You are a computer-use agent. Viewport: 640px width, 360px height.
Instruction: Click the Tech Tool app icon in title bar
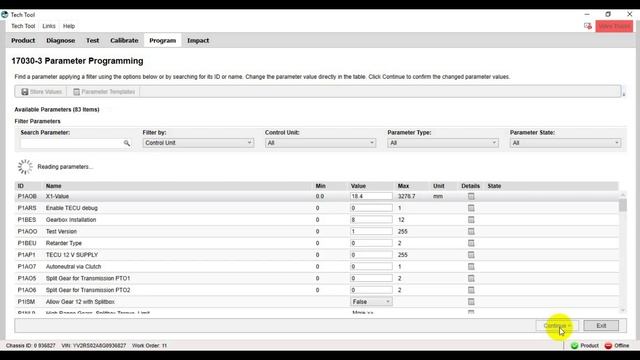point(4,14)
